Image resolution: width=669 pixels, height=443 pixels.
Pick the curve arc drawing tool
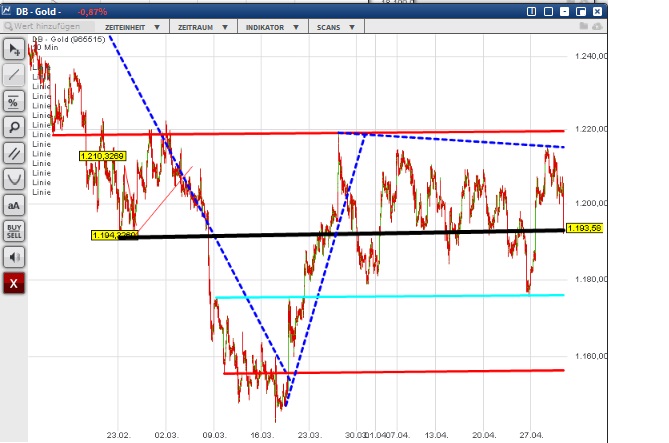point(14,179)
